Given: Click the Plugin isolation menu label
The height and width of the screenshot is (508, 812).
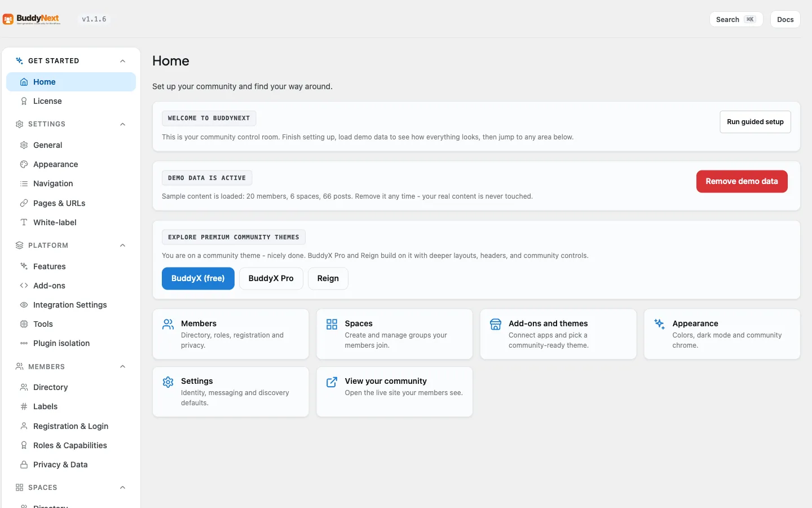Looking at the screenshot, I should pyautogui.click(x=61, y=343).
